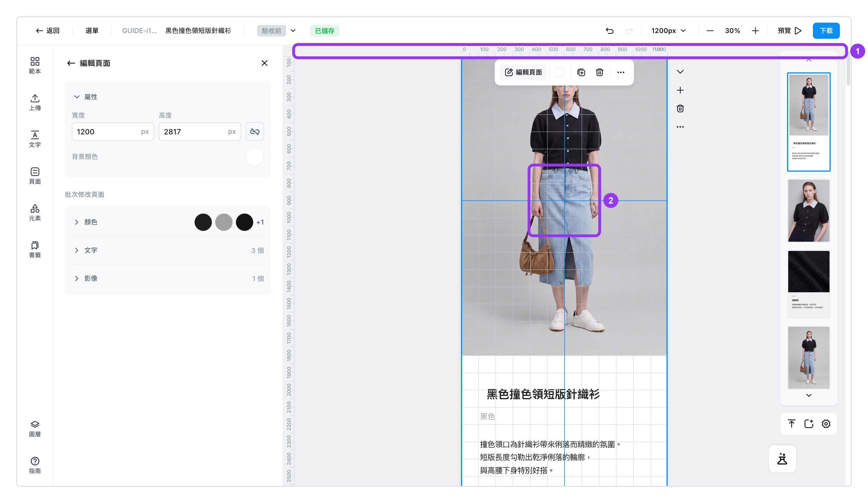The image size is (868, 503).
Task: Open the ellipsis menu beside the canvas
Action: click(x=680, y=127)
